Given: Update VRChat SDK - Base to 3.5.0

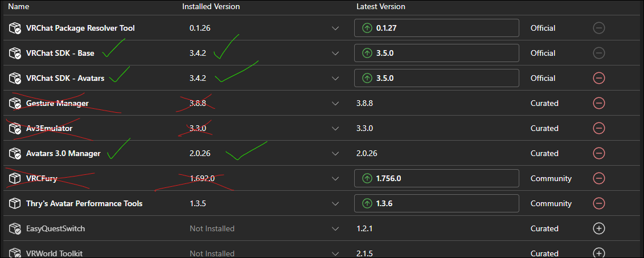Looking at the screenshot, I should (437, 53).
